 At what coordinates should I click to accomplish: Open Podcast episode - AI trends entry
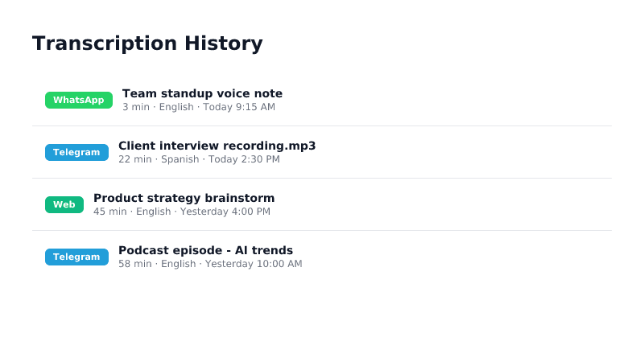205,250
